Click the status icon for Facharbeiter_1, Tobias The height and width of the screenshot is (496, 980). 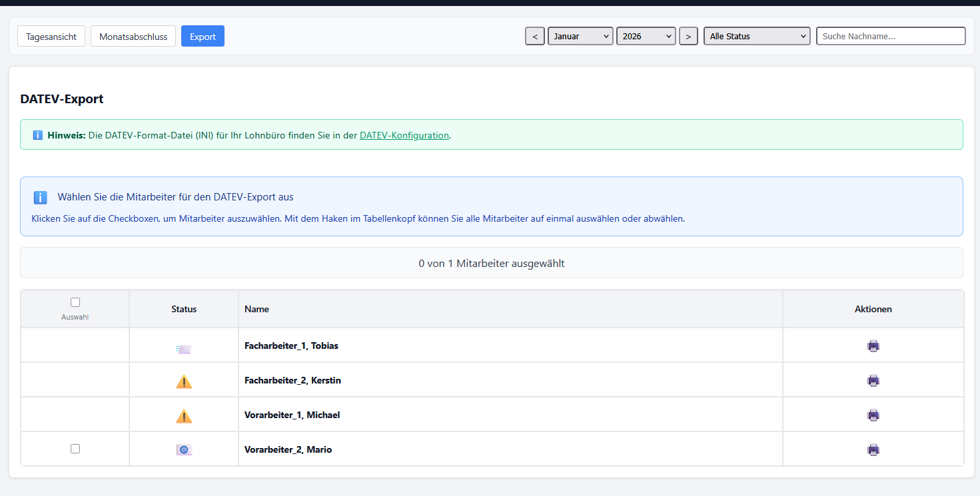pos(184,349)
